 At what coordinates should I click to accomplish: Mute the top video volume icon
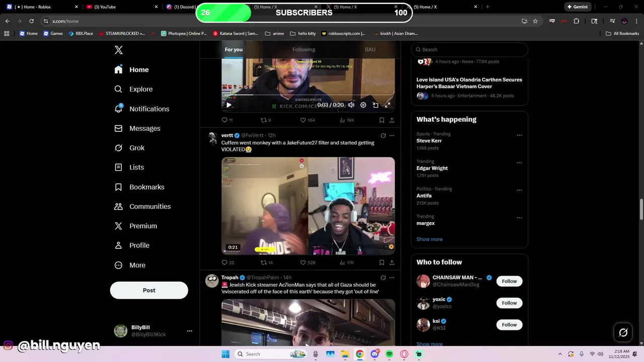coord(351,105)
